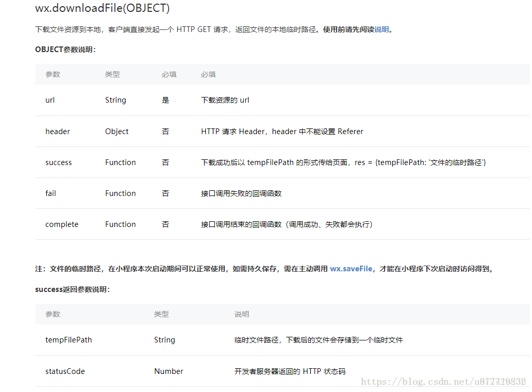Click the success parameter cell

(58, 162)
